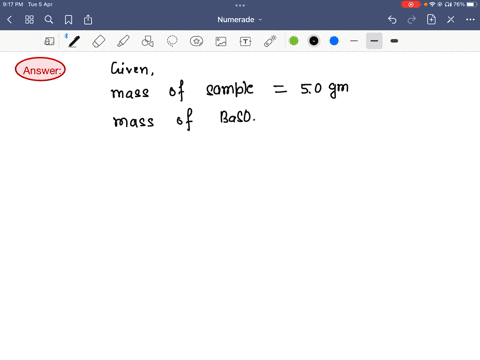Screen dimensions: 480x360
Task: Select the Lasso tool
Action: pyautogui.click(x=172, y=41)
